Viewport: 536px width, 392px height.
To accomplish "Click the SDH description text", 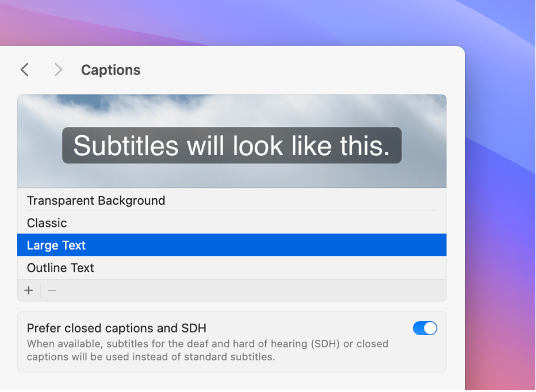I will click(207, 350).
